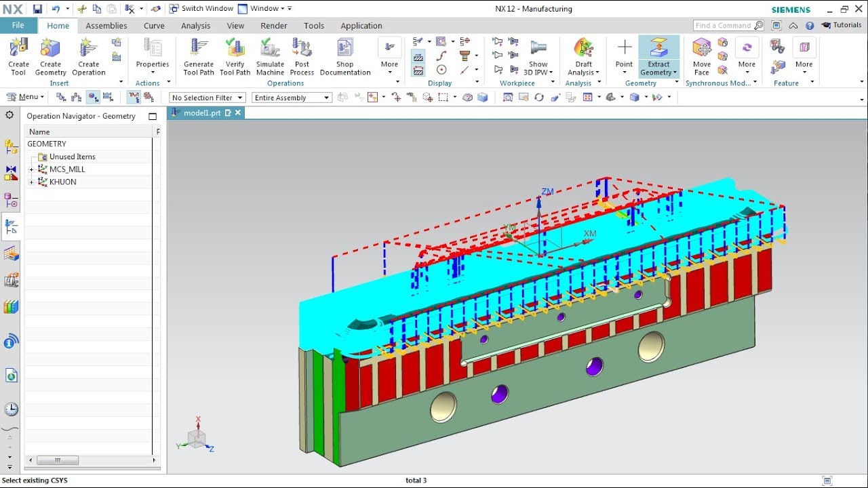Toggle Program Order View button
Viewport: 868px width, 488px height.
[61, 98]
